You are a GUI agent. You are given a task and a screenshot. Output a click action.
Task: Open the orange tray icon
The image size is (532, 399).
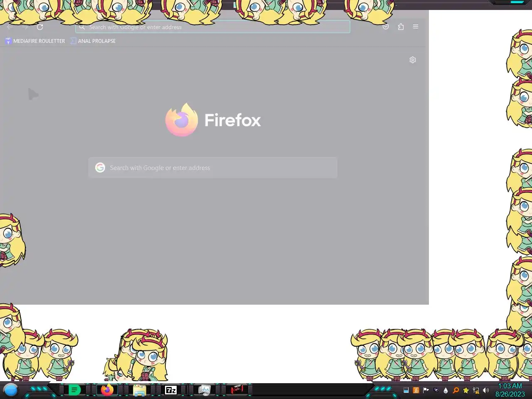[x=416, y=390]
